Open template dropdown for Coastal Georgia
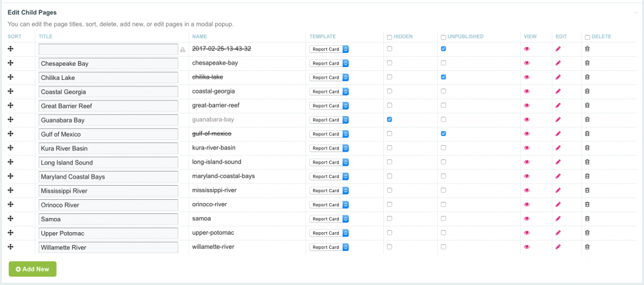 (328, 92)
